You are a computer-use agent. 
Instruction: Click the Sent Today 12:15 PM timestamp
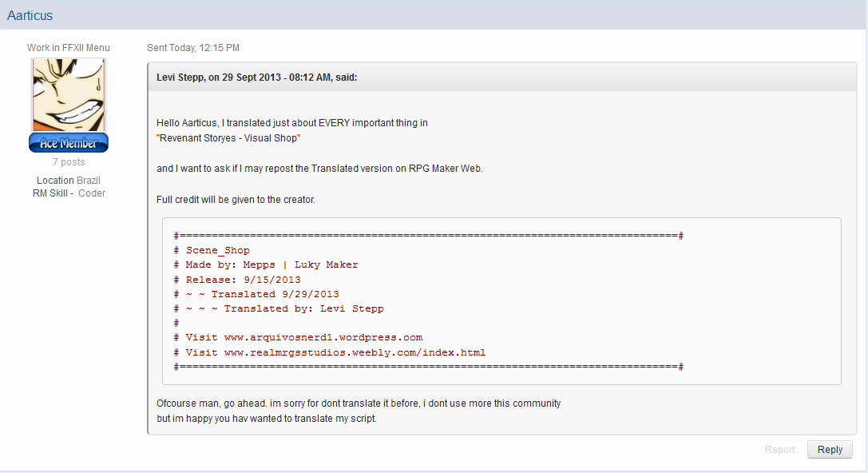(x=193, y=48)
